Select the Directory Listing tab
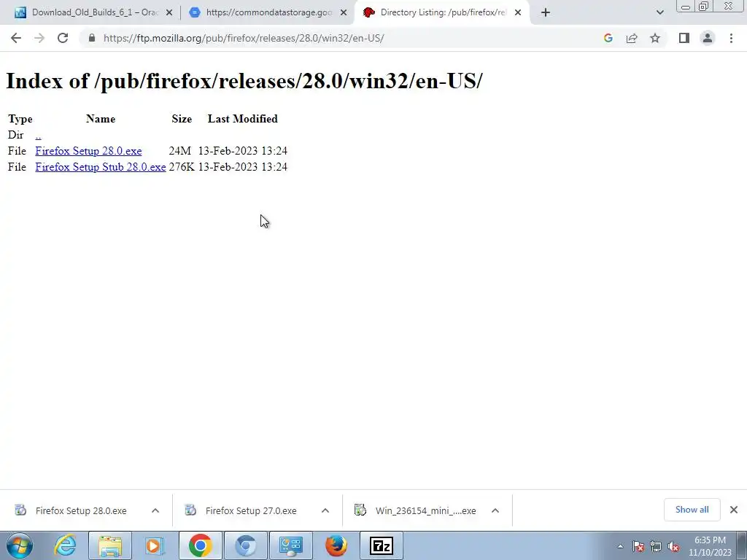The height and width of the screenshot is (560, 747). 442,12
